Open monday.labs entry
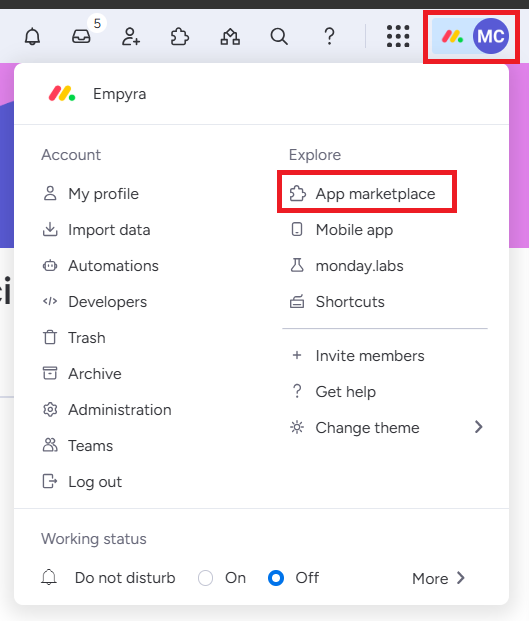529x621 pixels. [347, 266]
